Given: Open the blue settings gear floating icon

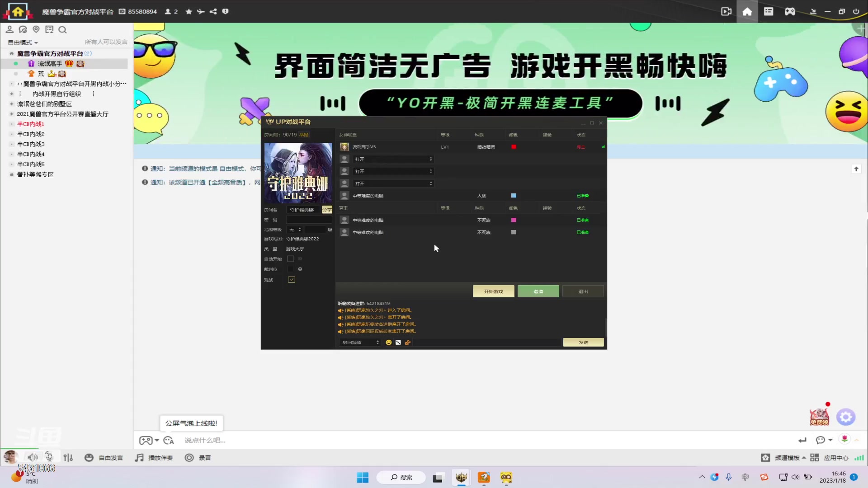Looking at the screenshot, I should tap(846, 417).
